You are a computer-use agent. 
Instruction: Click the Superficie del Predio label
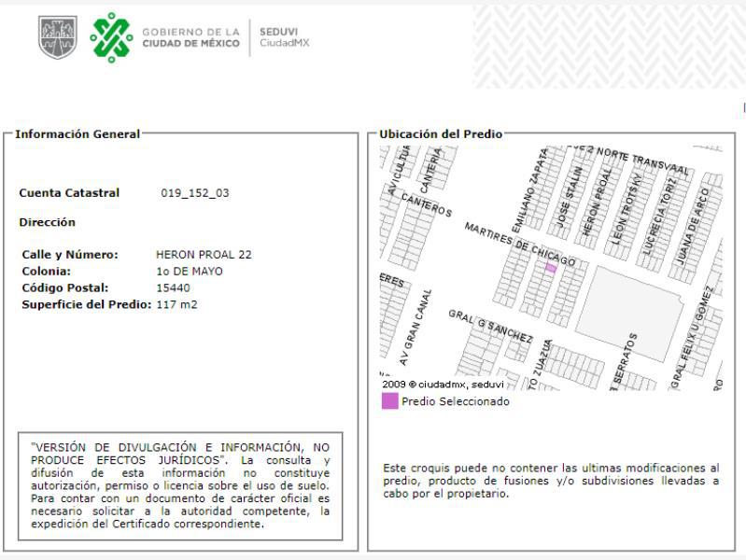click(87, 304)
